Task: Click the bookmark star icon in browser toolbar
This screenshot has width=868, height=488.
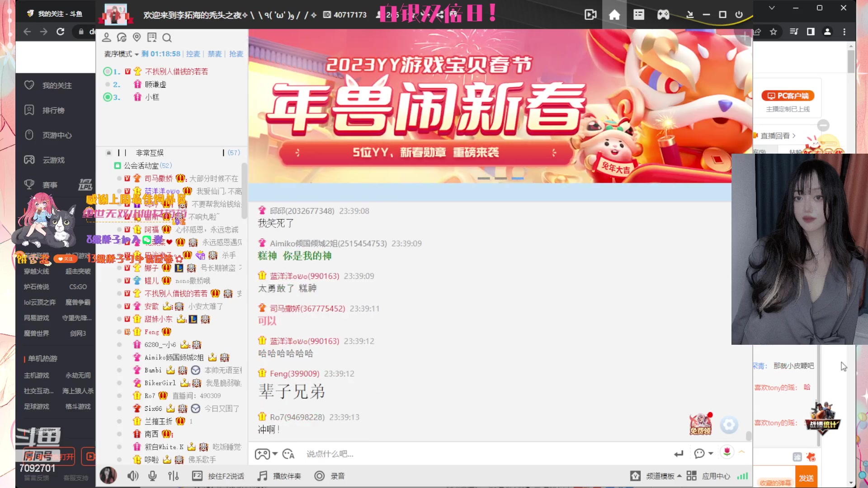Action: point(774,32)
